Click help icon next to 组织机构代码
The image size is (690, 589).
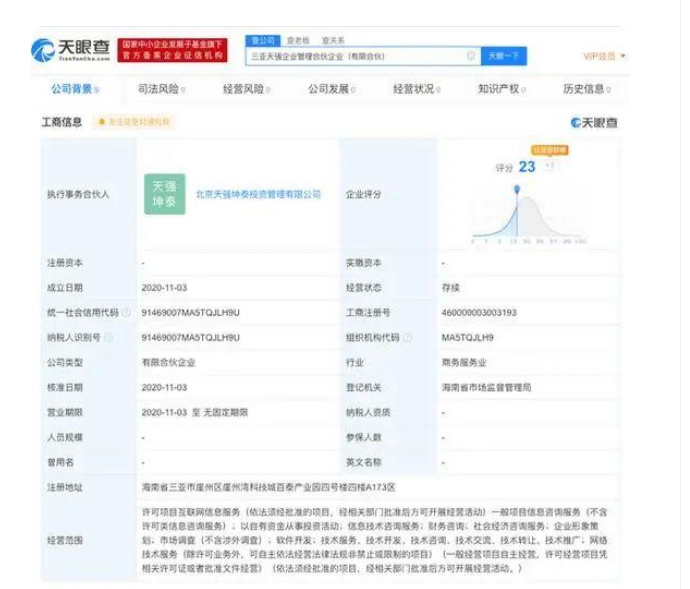pos(407,337)
